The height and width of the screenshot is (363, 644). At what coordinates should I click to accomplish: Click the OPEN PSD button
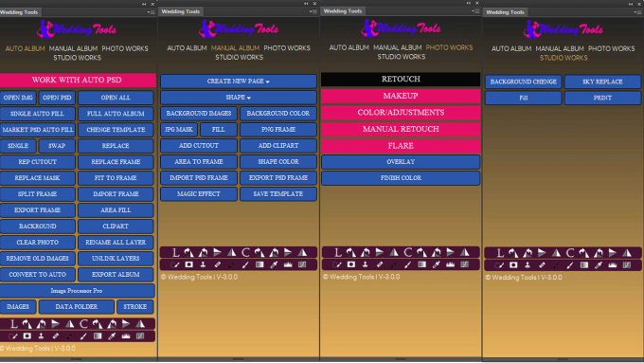(57, 98)
